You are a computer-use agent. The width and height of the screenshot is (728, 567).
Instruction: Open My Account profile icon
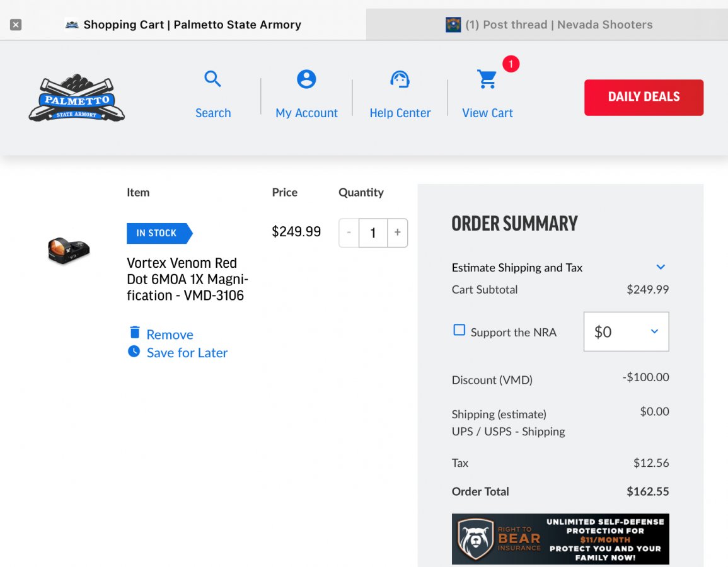pos(306,79)
